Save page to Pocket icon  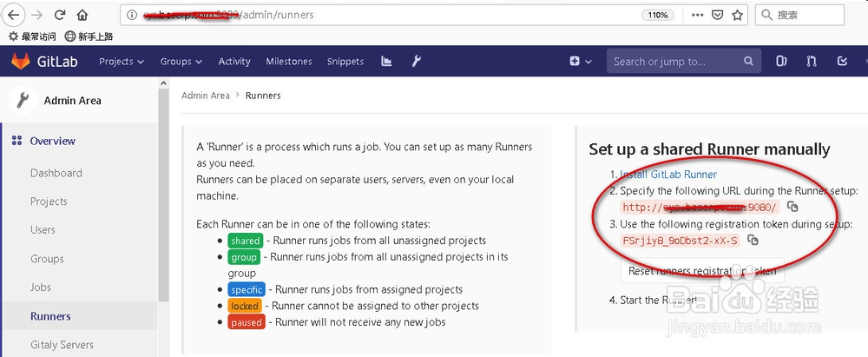tap(718, 15)
